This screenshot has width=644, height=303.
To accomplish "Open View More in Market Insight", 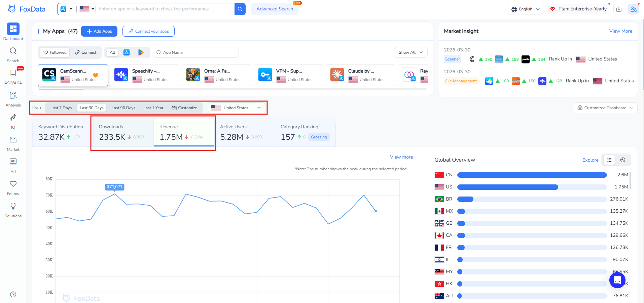I will coord(620,31).
